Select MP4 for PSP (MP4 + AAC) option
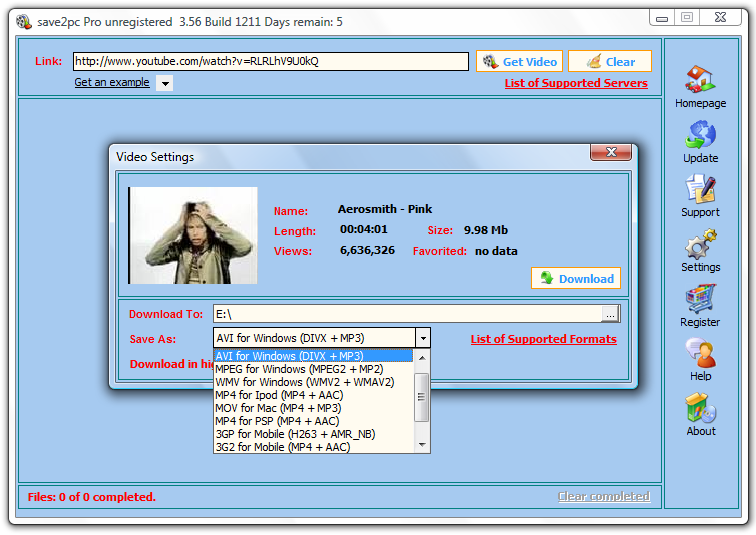The image size is (756, 535). click(x=313, y=421)
